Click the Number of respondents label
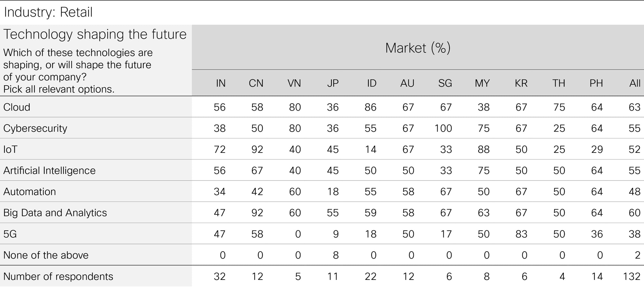This screenshot has height=287, width=644. click(58, 276)
